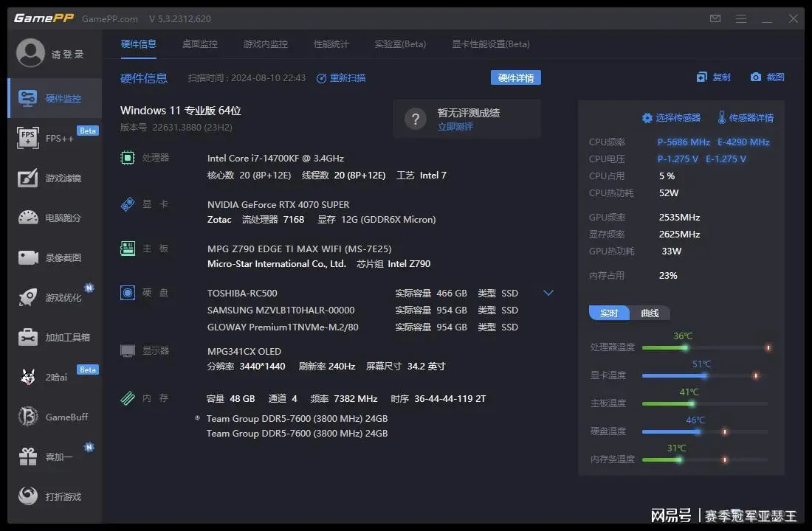Open the mail notifications icon in title bar
The image size is (812, 531).
715,18
